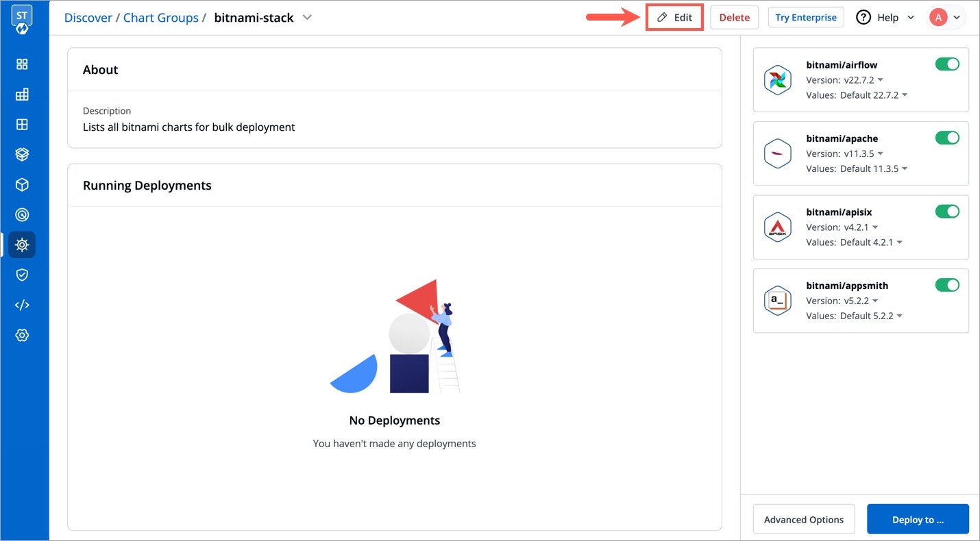Open the bitnami-stack chart group dropdown

308,18
